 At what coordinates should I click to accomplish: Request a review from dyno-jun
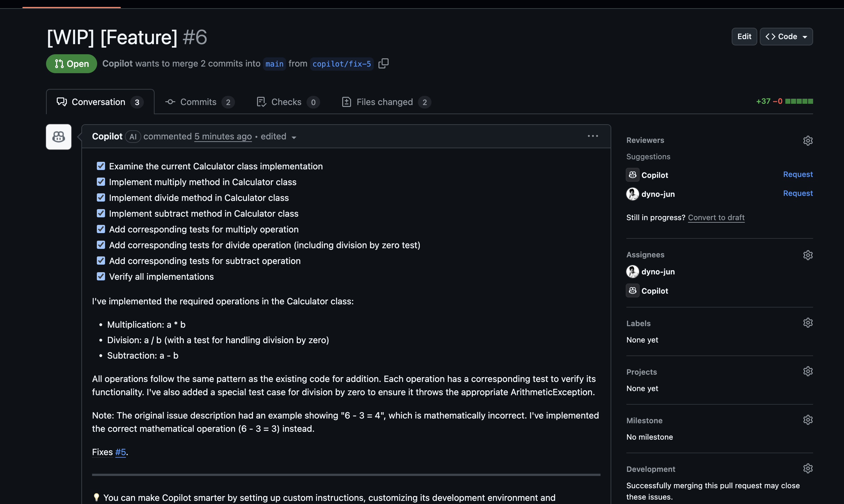(x=798, y=193)
